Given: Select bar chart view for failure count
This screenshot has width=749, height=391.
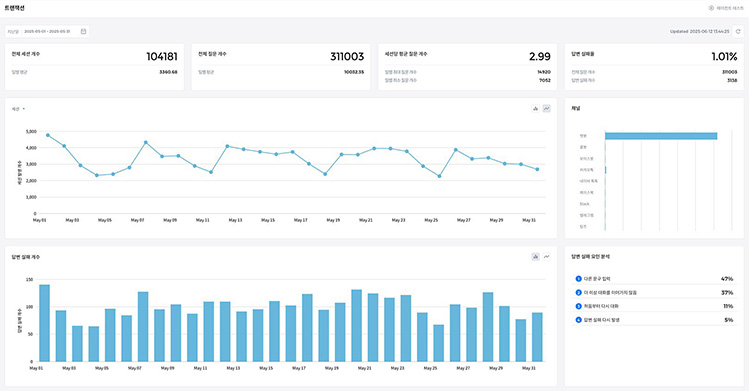Looking at the screenshot, I should [535, 257].
